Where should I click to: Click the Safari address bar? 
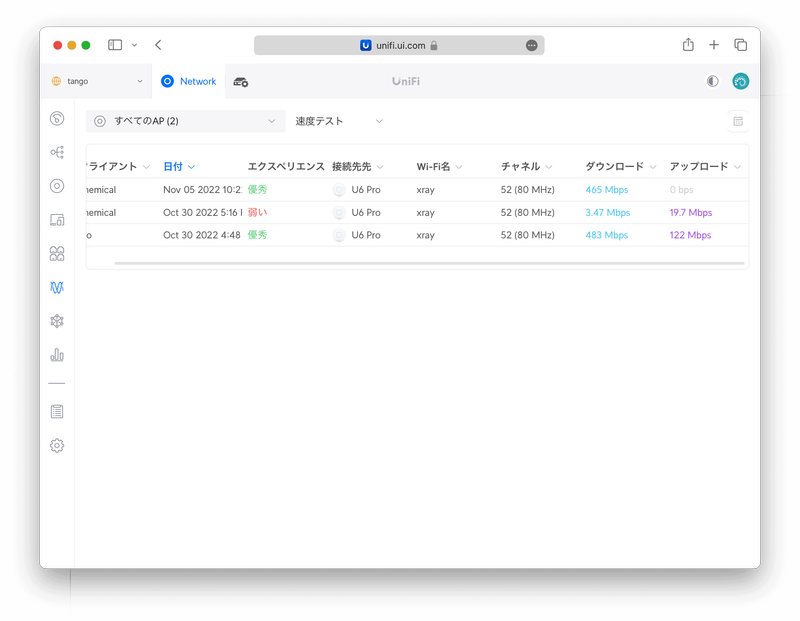(x=399, y=45)
